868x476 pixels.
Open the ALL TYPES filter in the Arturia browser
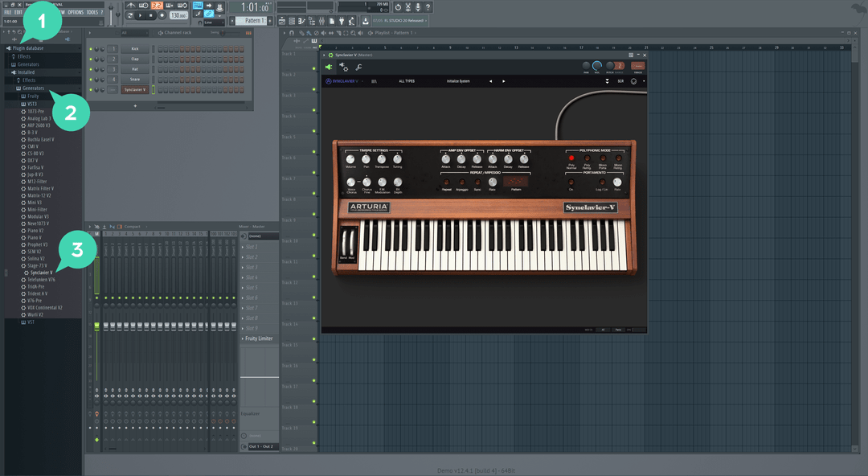coord(407,80)
